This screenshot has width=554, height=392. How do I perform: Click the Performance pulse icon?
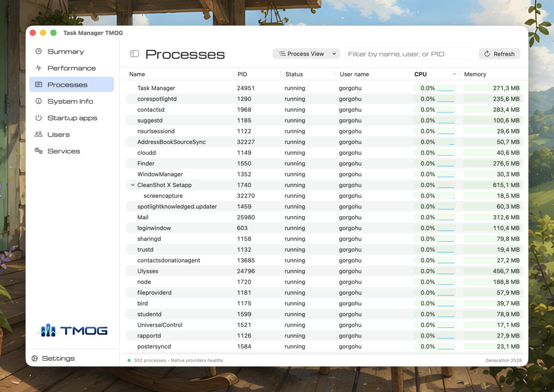pos(39,68)
